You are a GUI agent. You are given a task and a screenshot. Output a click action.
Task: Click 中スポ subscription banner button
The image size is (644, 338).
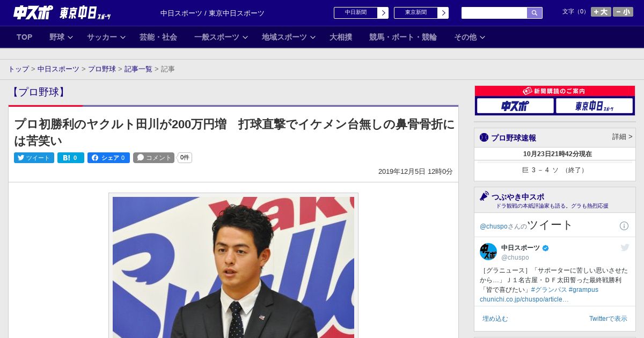(515, 106)
